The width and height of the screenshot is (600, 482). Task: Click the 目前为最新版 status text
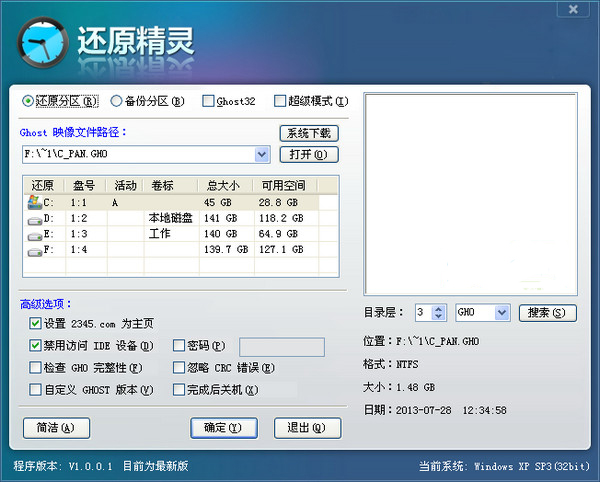coord(156,466)
